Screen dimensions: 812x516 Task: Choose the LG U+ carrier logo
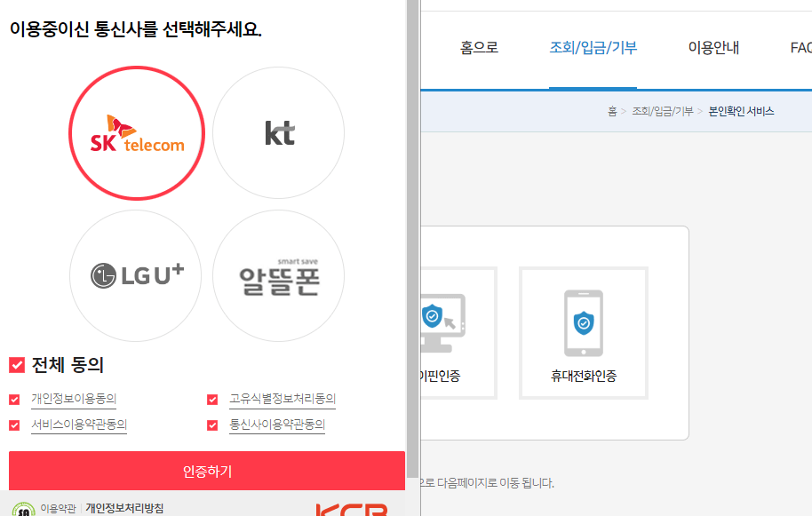click(x=135, y=275)
